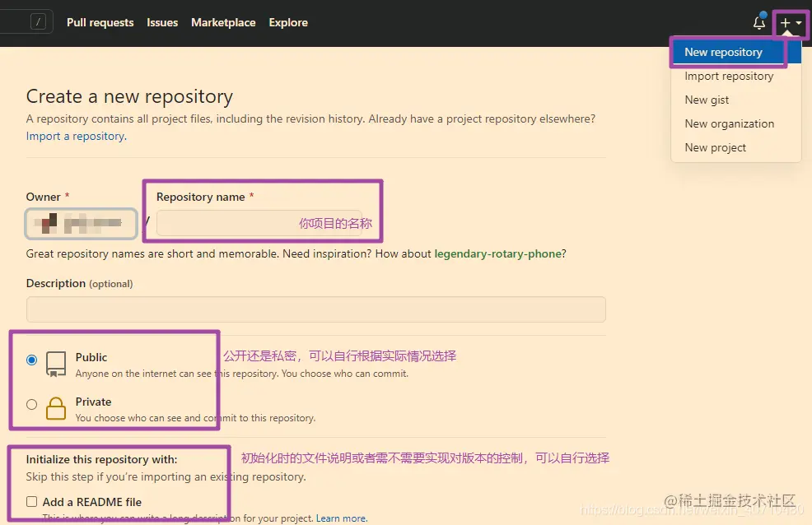Open the Learn more link
This screenshot has height=525, width=812.
341,518
